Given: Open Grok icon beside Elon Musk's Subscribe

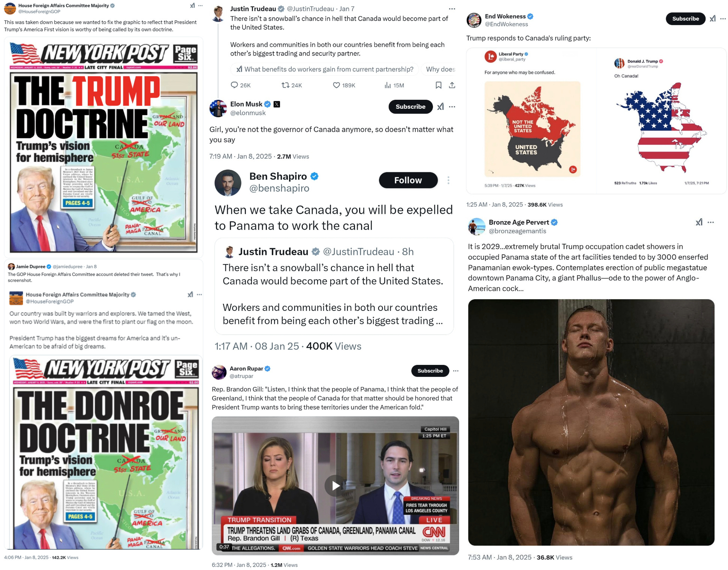Looking at the screenshot, I should 440,107.
